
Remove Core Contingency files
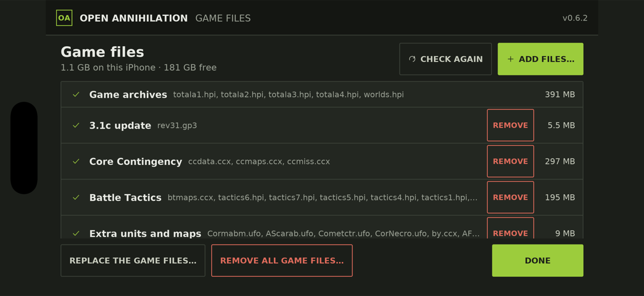511,161
